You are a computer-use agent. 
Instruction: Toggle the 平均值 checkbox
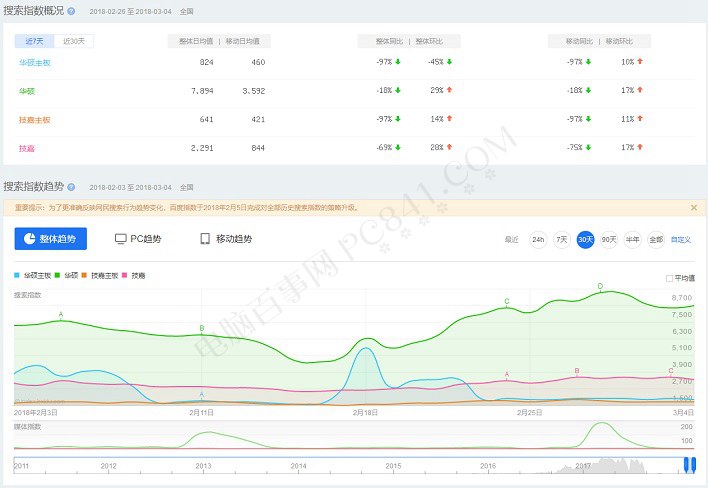tap(670, 278)
